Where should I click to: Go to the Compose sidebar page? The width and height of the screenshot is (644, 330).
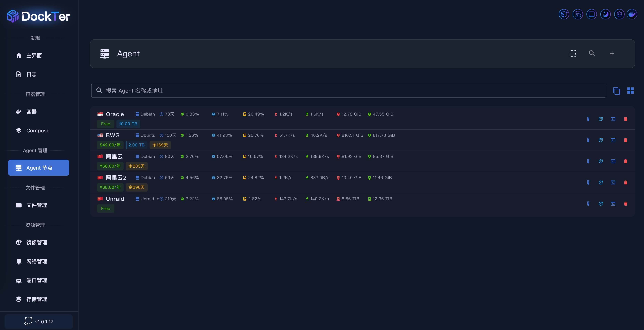tap(38, 131)
